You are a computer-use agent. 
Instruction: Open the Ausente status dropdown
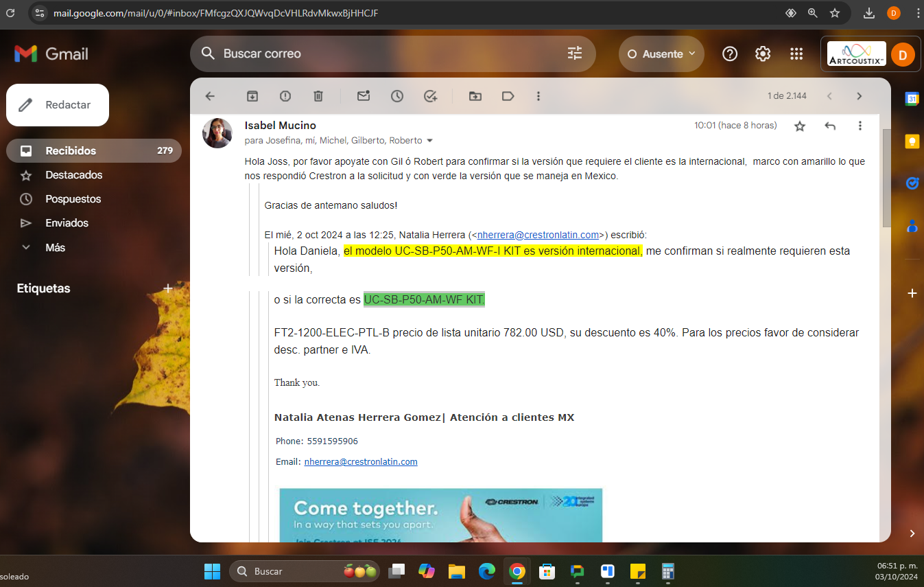point(661,54)
